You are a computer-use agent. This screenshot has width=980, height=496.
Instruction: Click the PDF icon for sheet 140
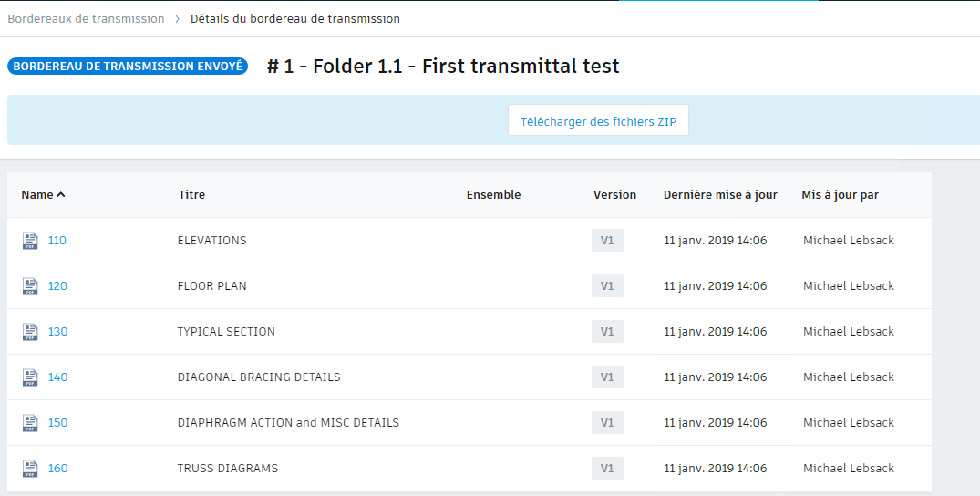(x=31, y=377)
